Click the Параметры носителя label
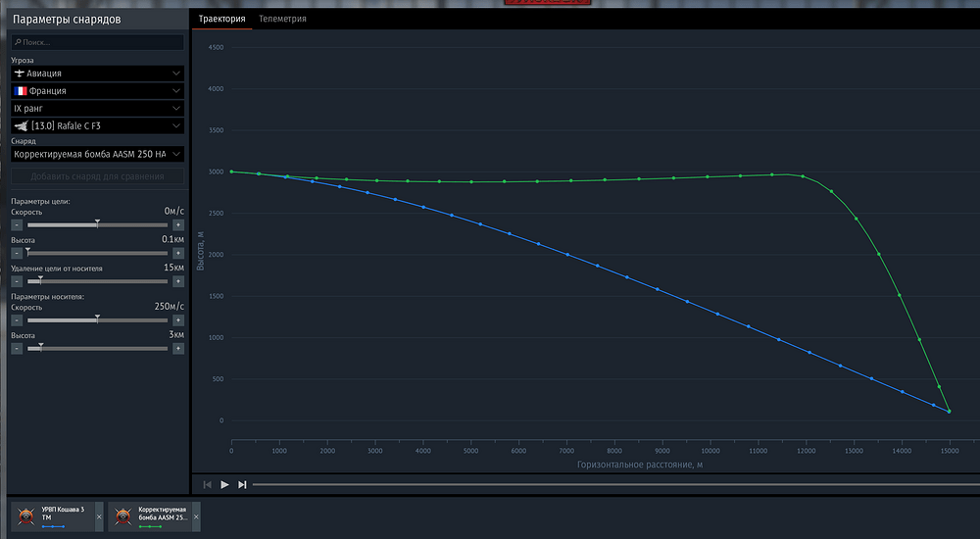Image resolution: width=980 pixels, height=539 pixels. point(47,296)
